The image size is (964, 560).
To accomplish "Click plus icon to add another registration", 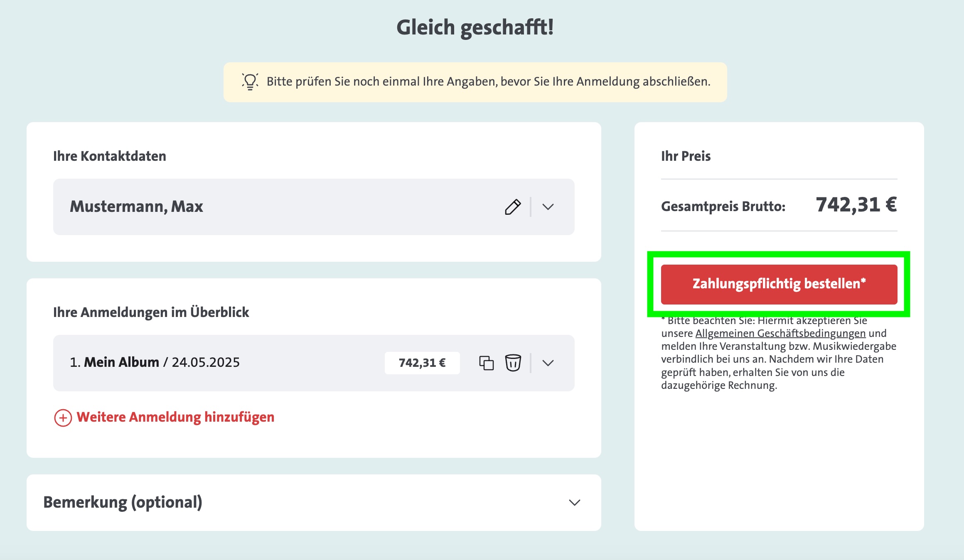I will point(63,418).
